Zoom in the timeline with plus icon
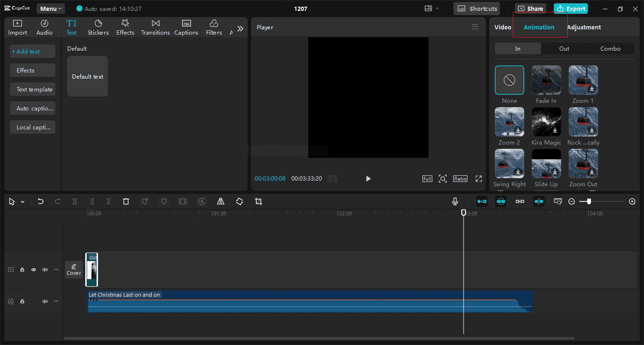The width and height of the screenshot is (644, 345). click(632, 201)
